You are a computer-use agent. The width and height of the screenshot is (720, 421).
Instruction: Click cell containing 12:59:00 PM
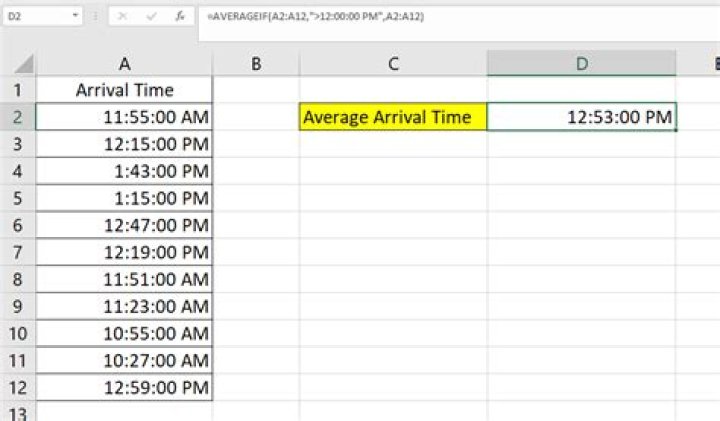point(124,386)
